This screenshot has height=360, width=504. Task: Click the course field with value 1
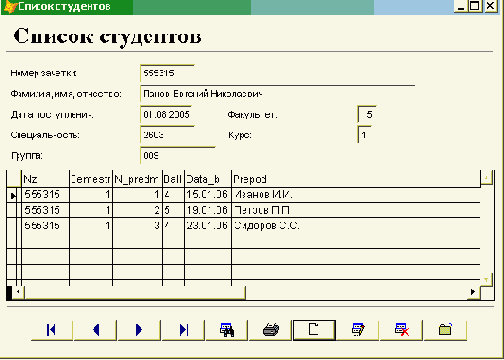(364, 135)
